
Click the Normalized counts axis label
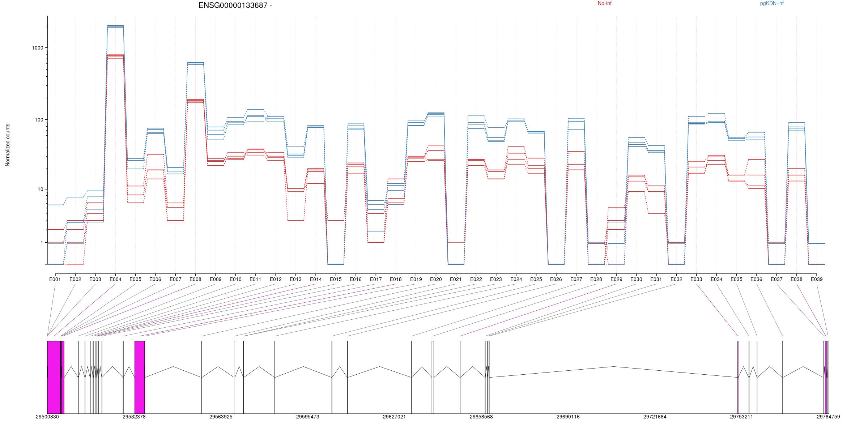[8, 145]
